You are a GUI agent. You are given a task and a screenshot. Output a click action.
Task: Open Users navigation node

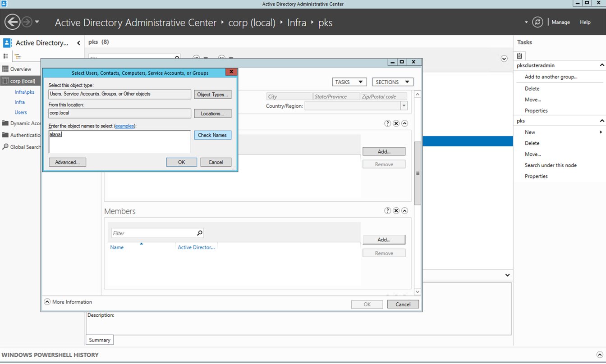[x=21, y=112]
